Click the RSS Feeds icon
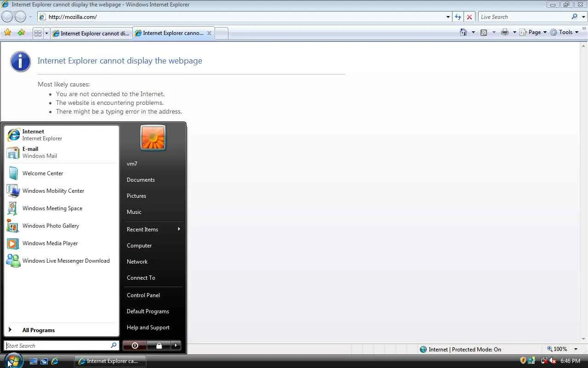This screenshot has height=368, width=588. 484,32
